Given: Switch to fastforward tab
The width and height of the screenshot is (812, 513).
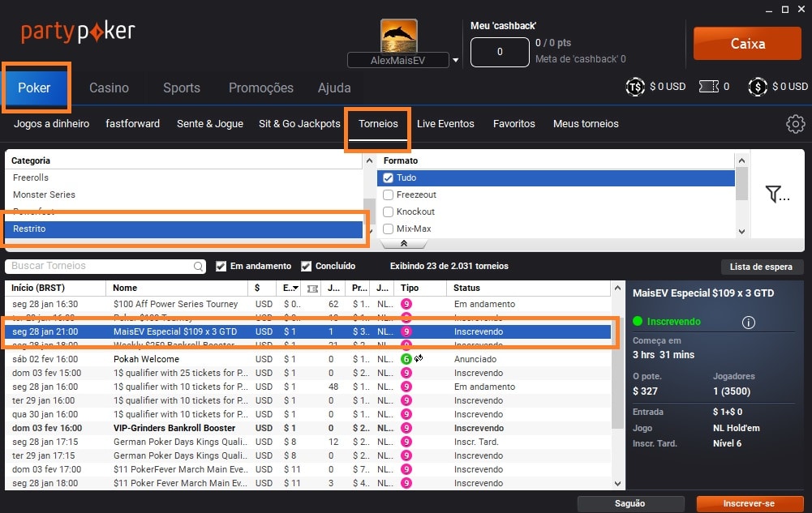Looking at the screenshot, I should click(132, 124).
